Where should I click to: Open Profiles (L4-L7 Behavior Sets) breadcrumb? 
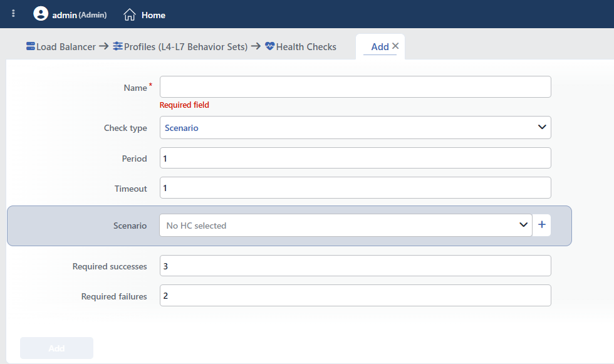pos(185,47)
